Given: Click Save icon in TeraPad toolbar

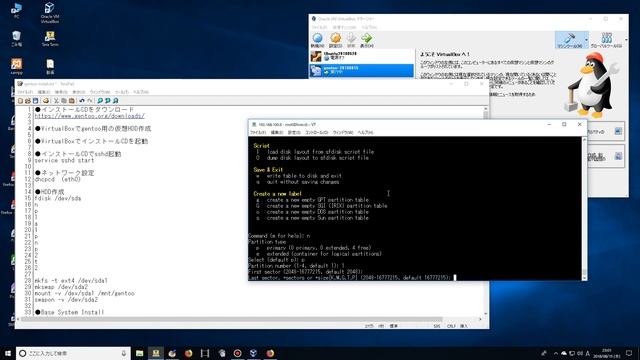Looking at the screenshot, I should [36, 100].
